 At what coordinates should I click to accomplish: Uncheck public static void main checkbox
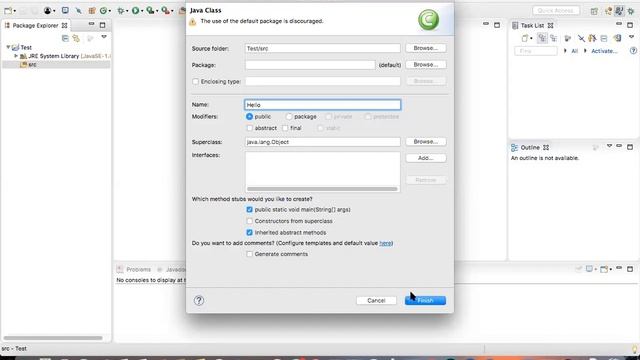(249, 209)
